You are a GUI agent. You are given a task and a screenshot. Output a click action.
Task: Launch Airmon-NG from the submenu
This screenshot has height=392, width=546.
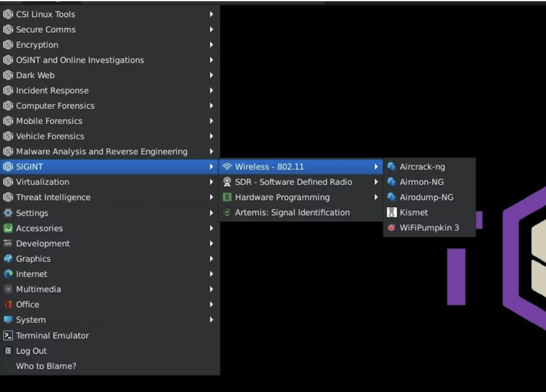click(429, 182)
